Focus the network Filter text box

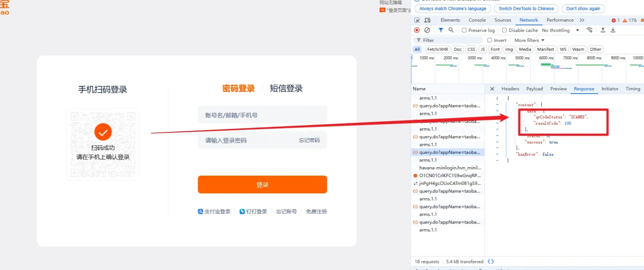[x=448, y=40]
